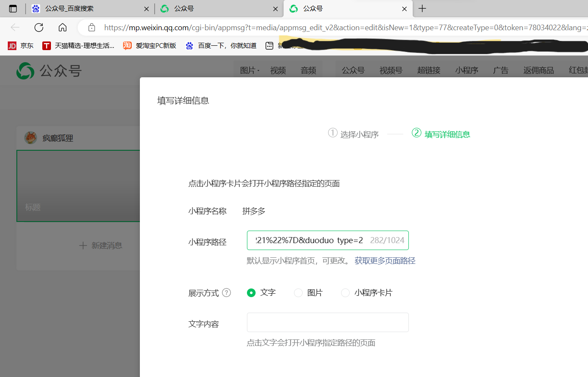Select 广告 in the editor toolbar

point(501,70)
